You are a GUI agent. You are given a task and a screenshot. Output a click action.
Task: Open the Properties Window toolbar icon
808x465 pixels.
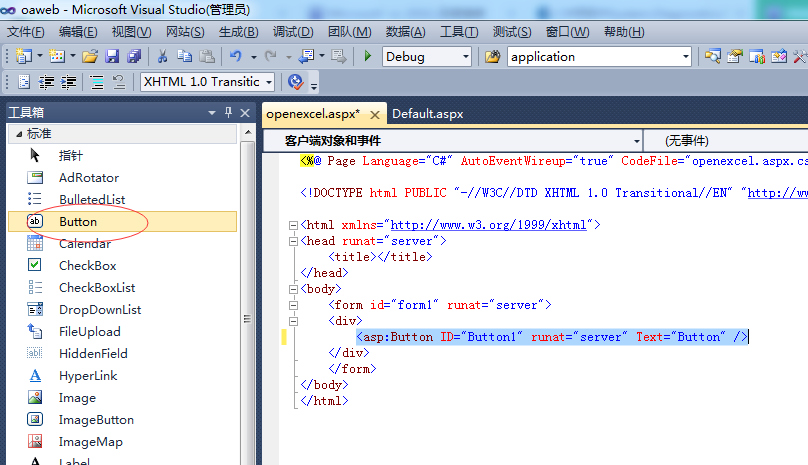pyautogui.click(x=735, y=56)
